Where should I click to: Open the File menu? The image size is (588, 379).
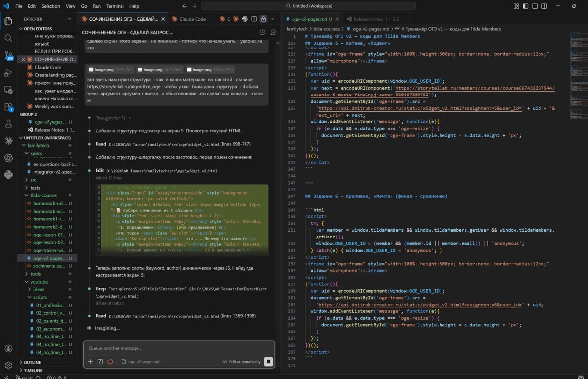click(19, 6)
